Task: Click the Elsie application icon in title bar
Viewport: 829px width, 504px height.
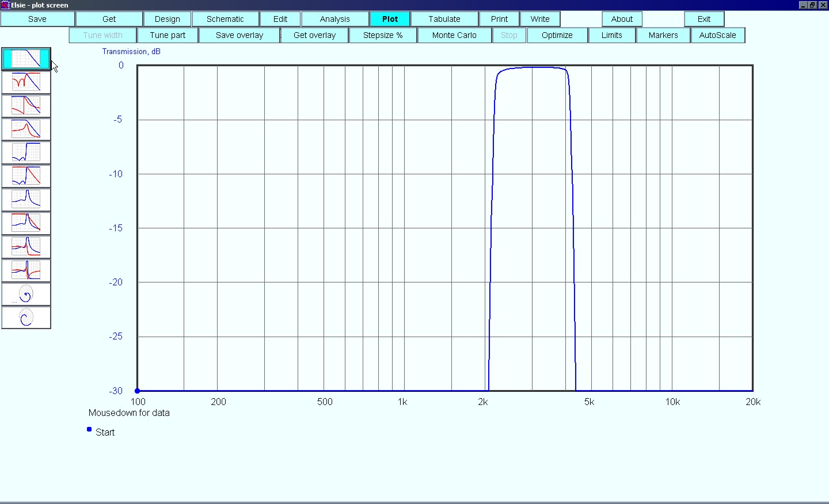Action: coord(5,5)
